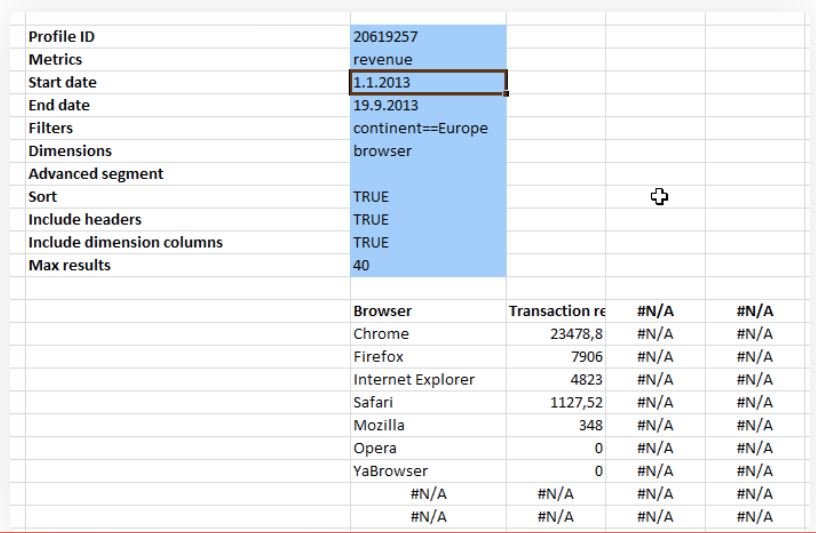This screenshot has width=816, height=533.
Task: Select the Start date cell 1.1.2013
Action: point(428,82)
